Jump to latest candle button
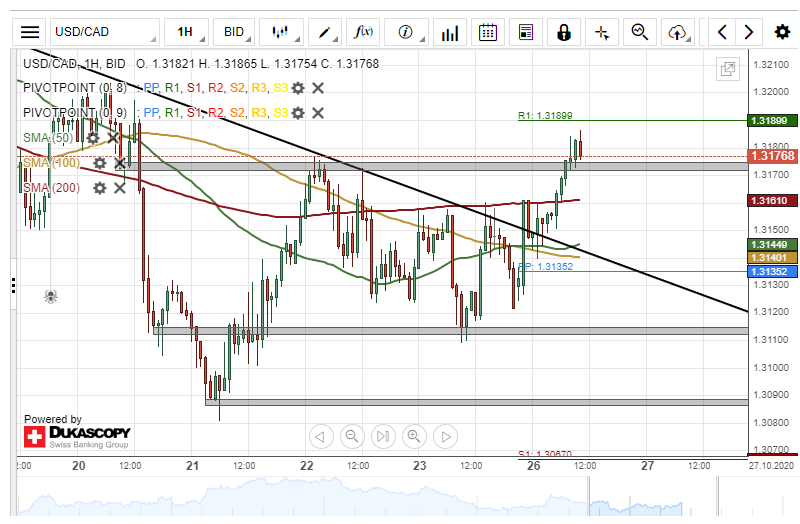 383,437
